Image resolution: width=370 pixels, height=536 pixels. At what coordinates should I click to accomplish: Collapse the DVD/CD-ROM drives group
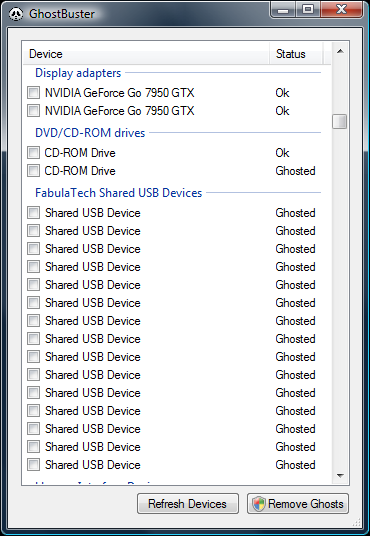tap(90, 133)
